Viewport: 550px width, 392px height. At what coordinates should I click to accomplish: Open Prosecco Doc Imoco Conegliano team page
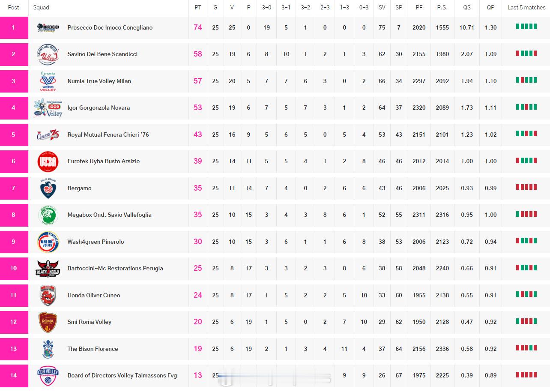point(110,27)
